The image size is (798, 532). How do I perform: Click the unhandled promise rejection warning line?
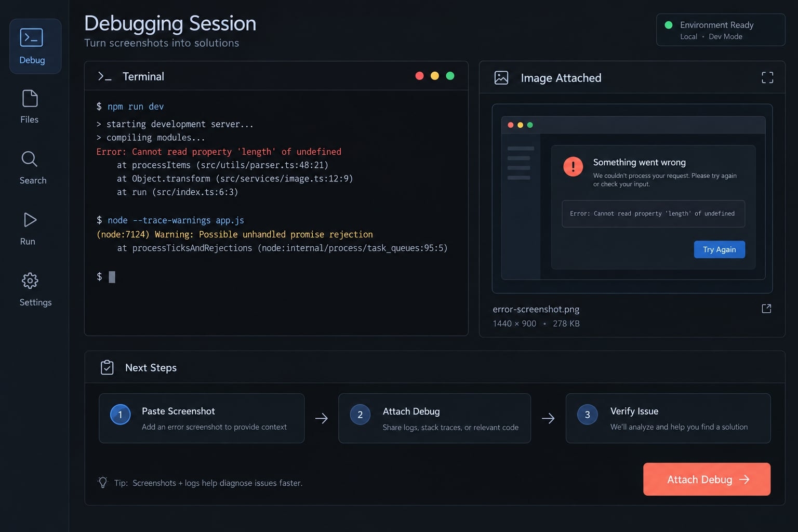click(x=234, y=234)
